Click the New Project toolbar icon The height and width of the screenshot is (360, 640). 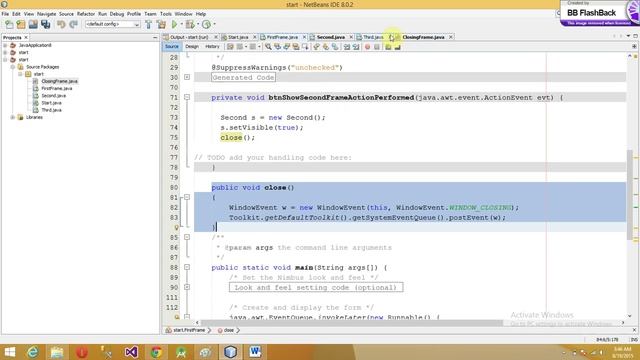(21, 24)
